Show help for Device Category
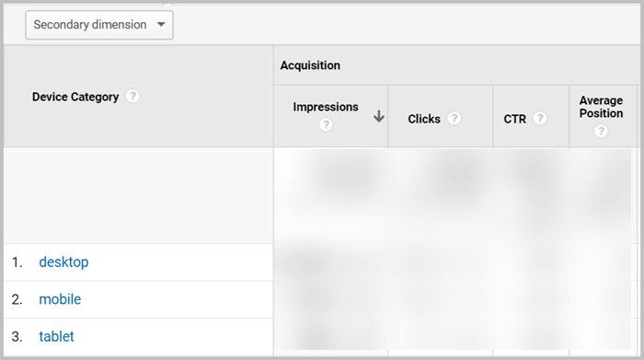This screenshot has width=644, height=360. pyautogui.click(x=132, y=97)
